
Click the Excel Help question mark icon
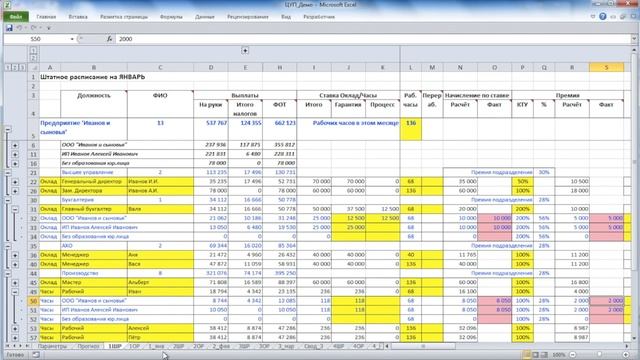pos(603,16)
